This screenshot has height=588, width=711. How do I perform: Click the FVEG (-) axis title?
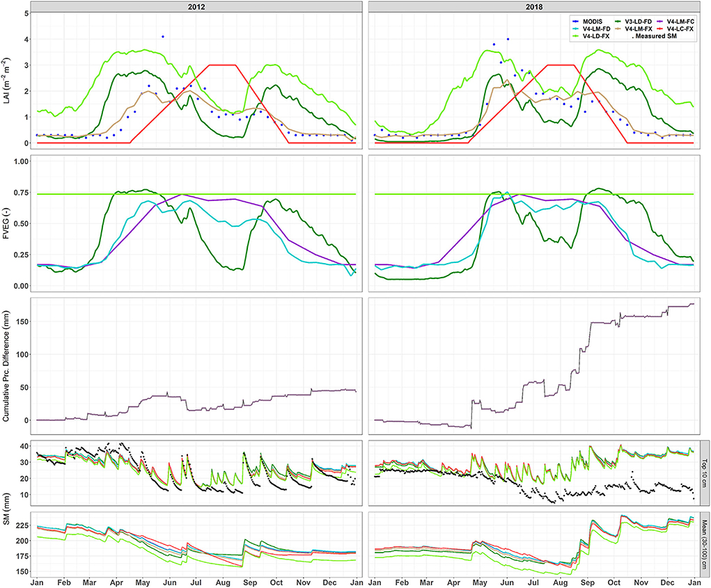[6, 222]
